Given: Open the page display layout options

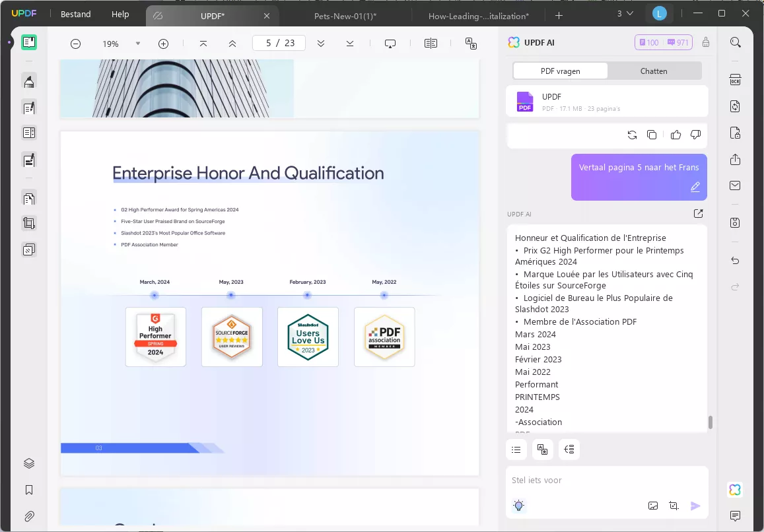Looking at the screenshot, I should pos(431,44).
